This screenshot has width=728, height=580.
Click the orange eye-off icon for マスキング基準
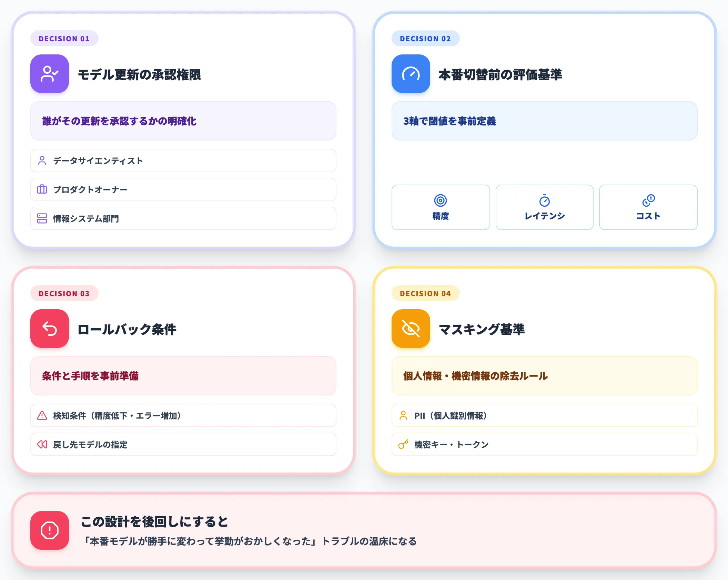pyautogui.click(x=411, y=329)
